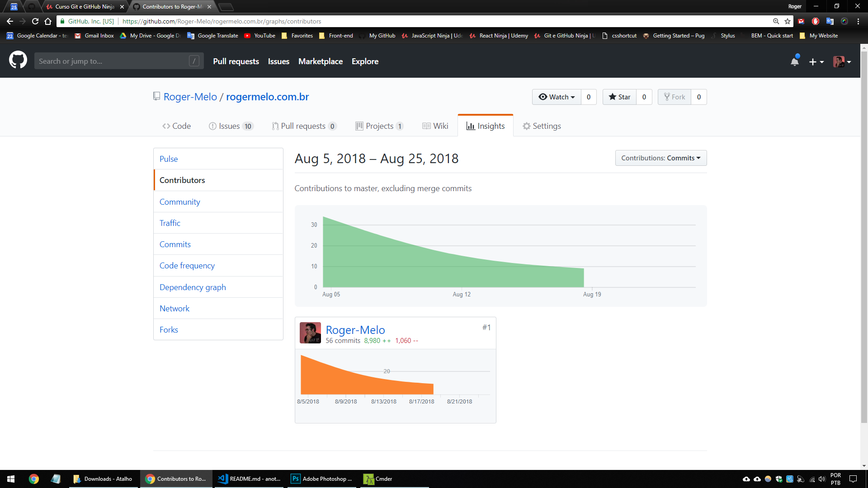Open the repository Settings tab
The height and width of the screenshot is (488, 868).
coord(542,126)
